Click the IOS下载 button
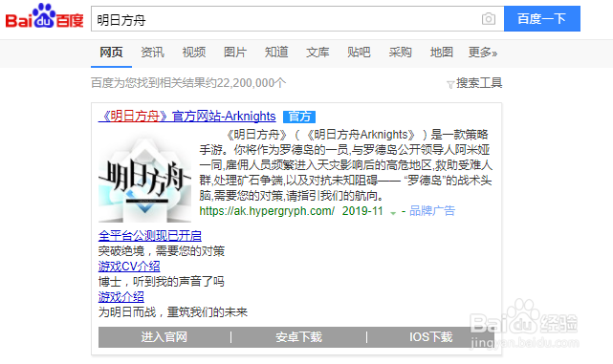 430,337
